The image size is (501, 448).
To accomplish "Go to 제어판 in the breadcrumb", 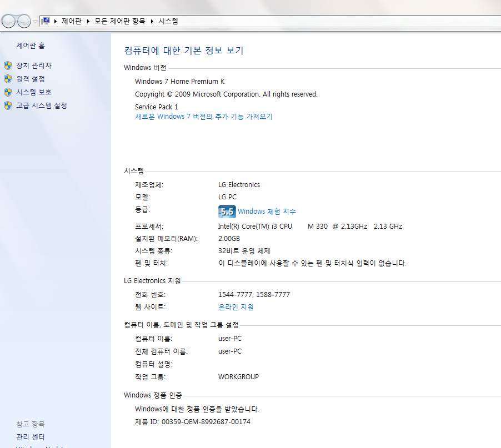I will point(72,22).
